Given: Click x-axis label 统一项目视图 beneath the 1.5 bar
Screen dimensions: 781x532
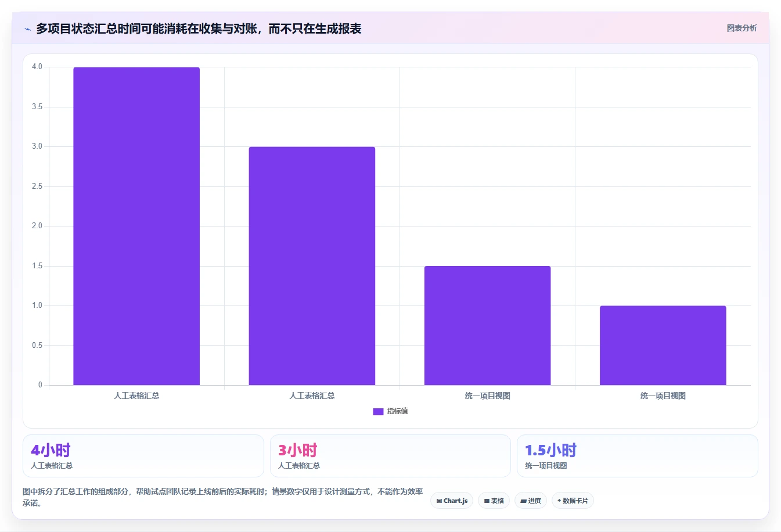Looking at the screenshot, I should coord(487,396).
